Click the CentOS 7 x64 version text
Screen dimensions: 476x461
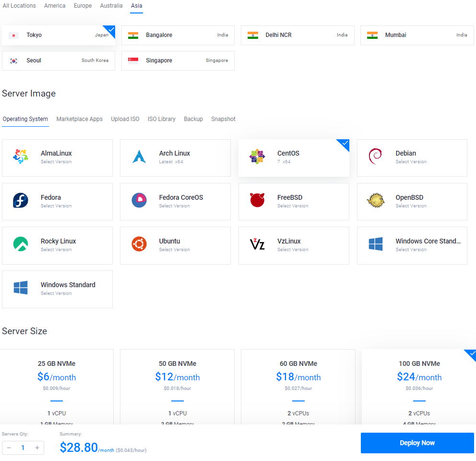coord(284,162)
